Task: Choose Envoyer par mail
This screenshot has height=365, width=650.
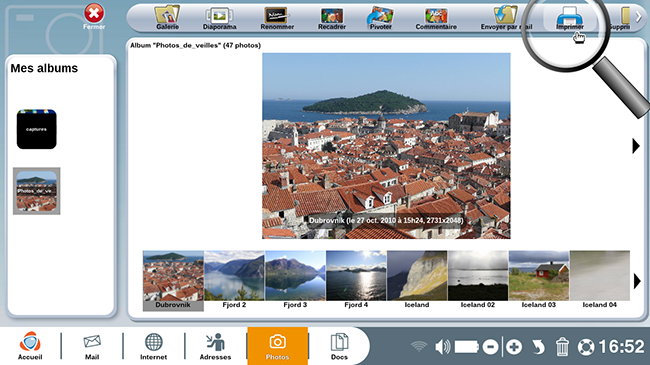Action: point(506,18)
